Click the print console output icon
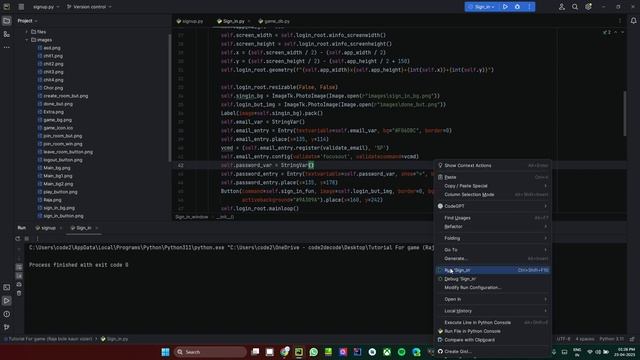The width and height of the screenshot is (640, 360). pos(19,284)
